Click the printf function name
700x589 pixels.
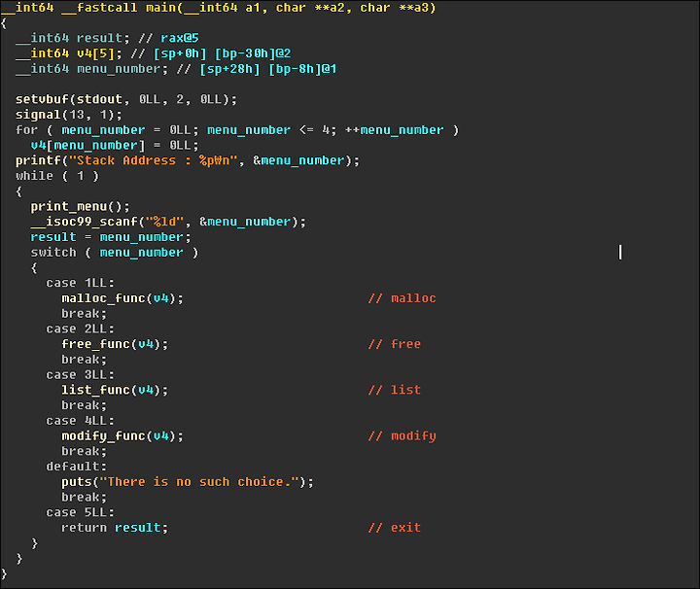38,160
